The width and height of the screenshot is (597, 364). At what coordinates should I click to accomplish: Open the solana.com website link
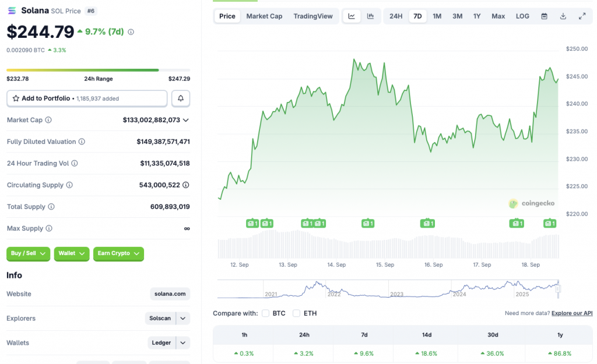(170, 294)
